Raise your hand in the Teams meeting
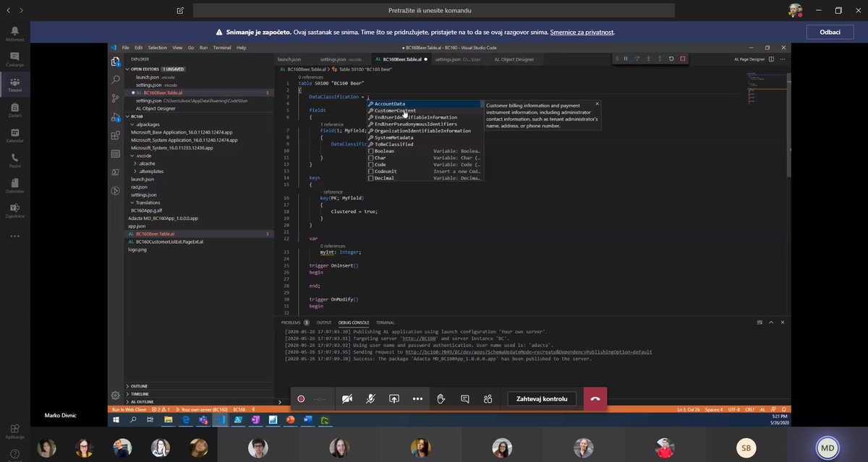Image resolution: width=868 pixels, height=462 pixels. click(x=441, y=399)
